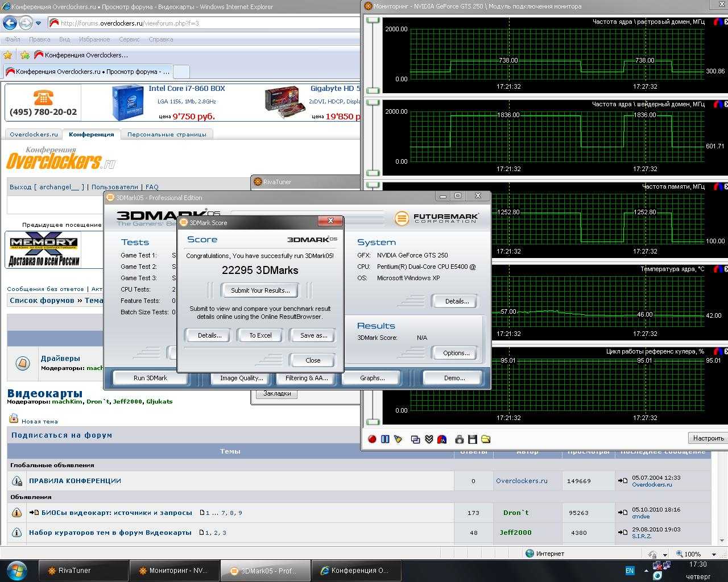The image size is (728, 582).
Task: Open the Подписаться на форум link
Action: (x=61, y=435)
